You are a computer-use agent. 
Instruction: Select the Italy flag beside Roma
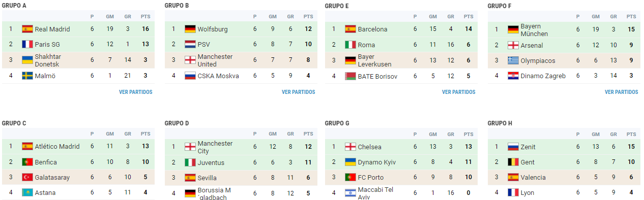coord(350,45)
